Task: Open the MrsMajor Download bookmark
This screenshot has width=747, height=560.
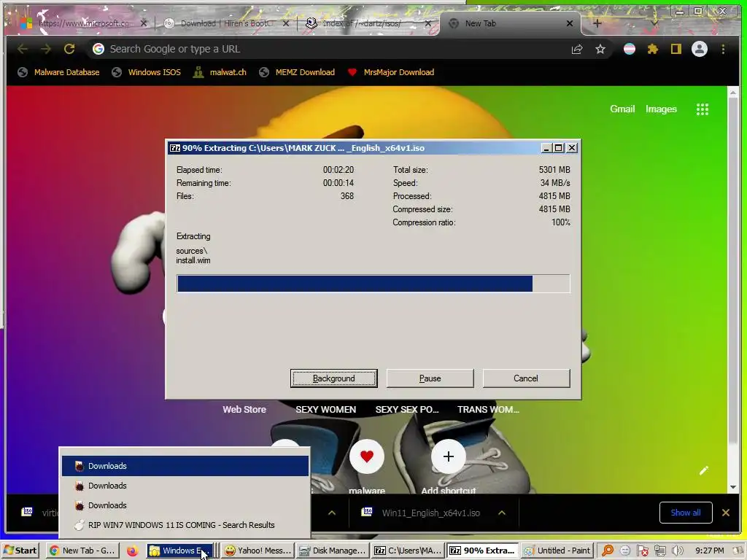Action: (x=391, y=72)
